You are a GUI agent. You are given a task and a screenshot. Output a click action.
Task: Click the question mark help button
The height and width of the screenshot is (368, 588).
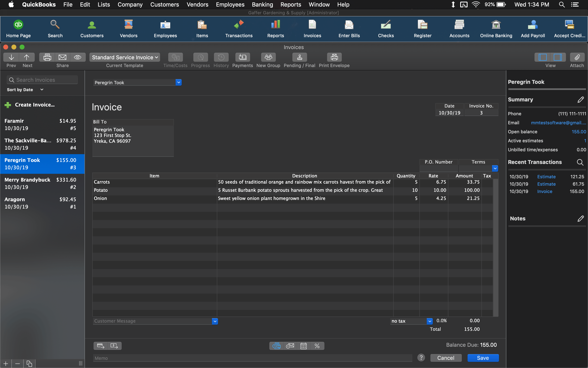(421, 358)
